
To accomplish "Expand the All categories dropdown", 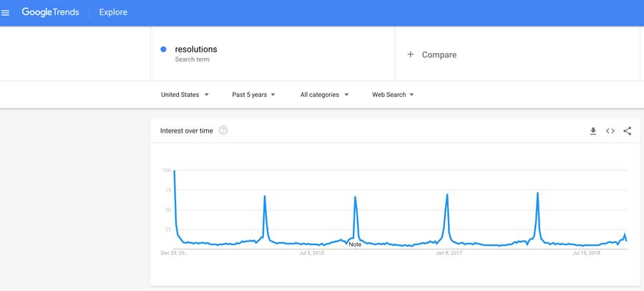I will point(324,95).
